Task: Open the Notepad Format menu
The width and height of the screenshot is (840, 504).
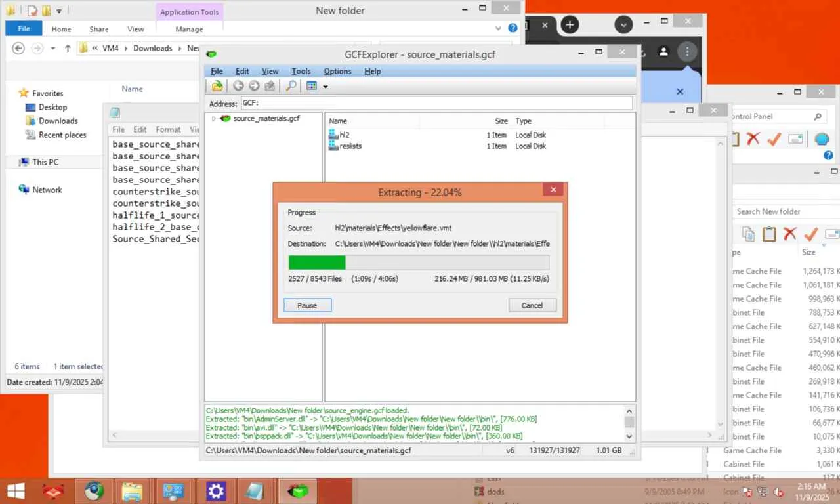Action: click(168, 129)
